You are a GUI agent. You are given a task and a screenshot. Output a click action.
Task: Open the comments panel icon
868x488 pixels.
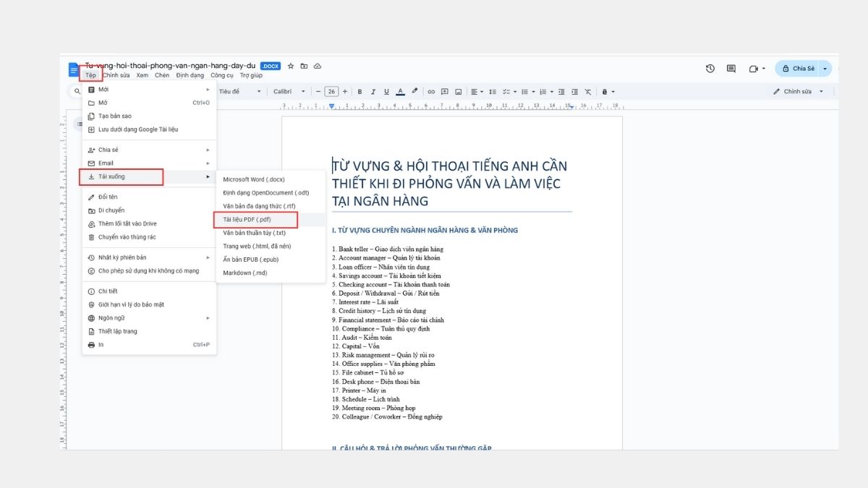pyautogui.click(x=731, y=69)
